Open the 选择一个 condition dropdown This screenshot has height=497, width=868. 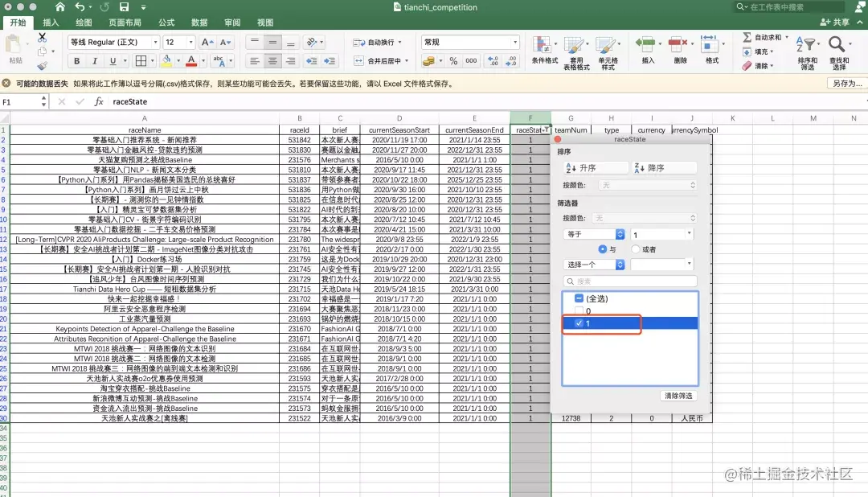[x=594, y=265]
